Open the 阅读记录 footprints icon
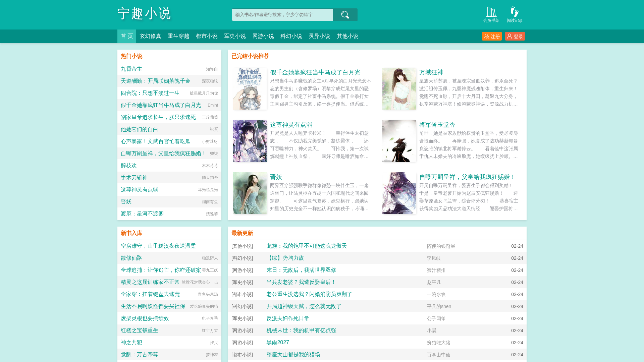The width and height of the screenshot is (644, 362). (x=515, y=15)
